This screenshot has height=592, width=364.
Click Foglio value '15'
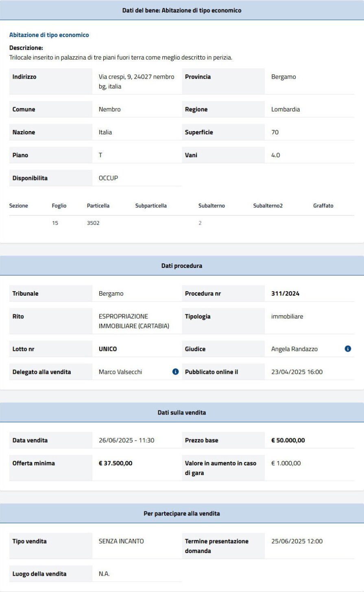coord(55,223)
